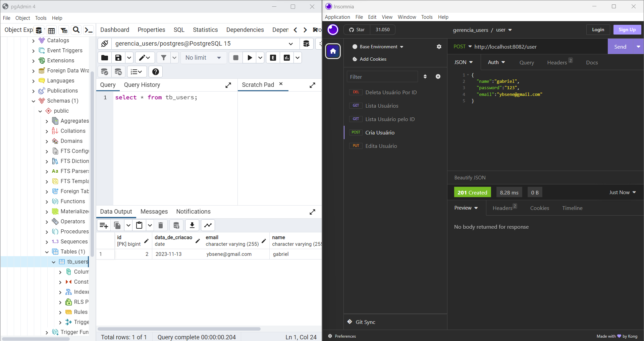Delete rows using the trash icon
Image resolution: width=644 pixels, height=341 pixels.
161,225
